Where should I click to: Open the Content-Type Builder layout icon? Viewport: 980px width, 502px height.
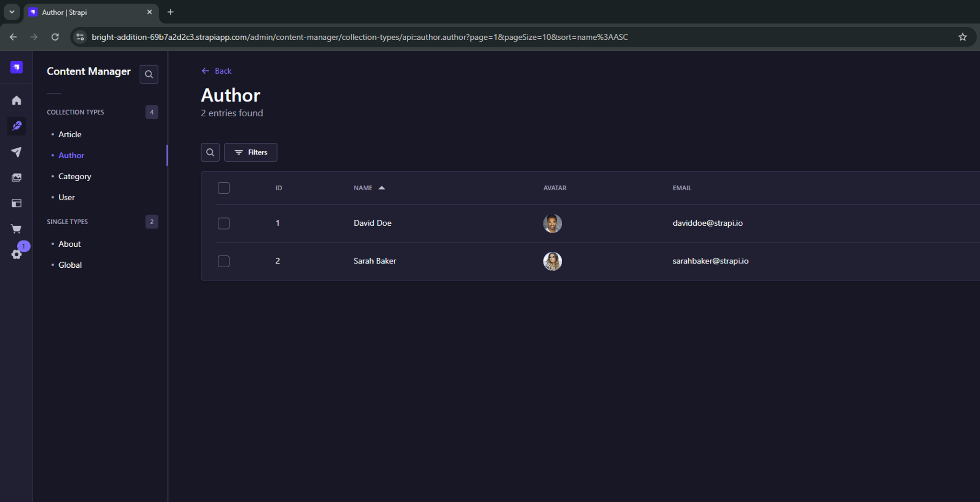point(16,203)
